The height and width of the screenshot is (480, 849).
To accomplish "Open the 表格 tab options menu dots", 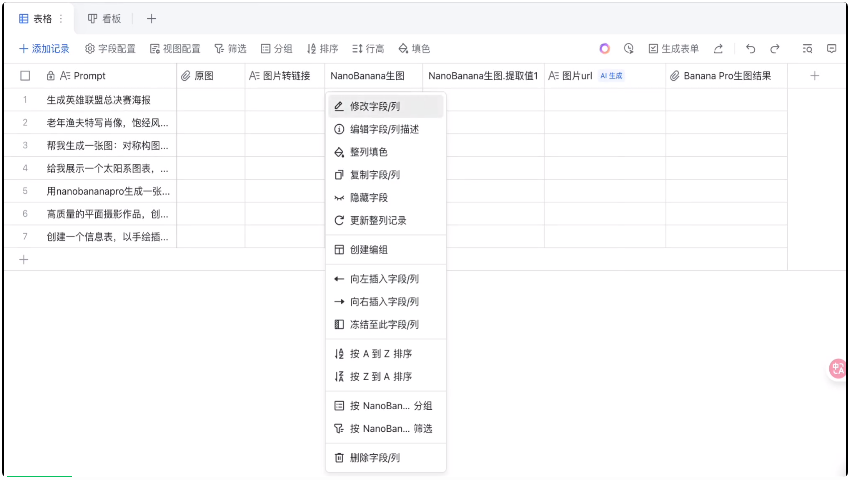I will click(x=61, y=19).
